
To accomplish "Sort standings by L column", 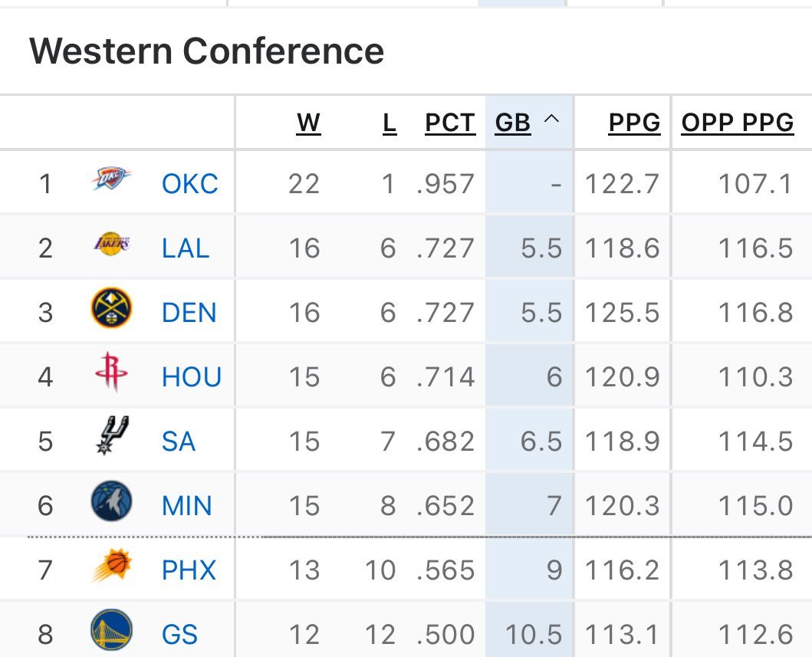I will point(390,123).
